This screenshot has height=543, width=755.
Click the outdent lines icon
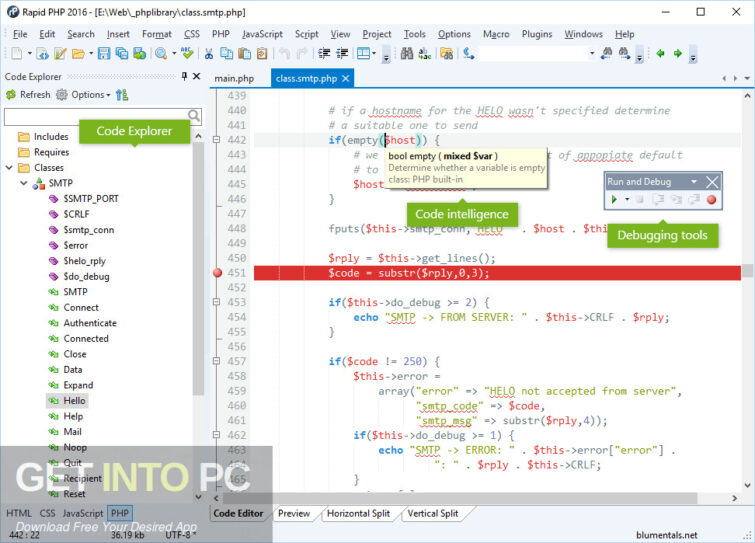point(342,53)
